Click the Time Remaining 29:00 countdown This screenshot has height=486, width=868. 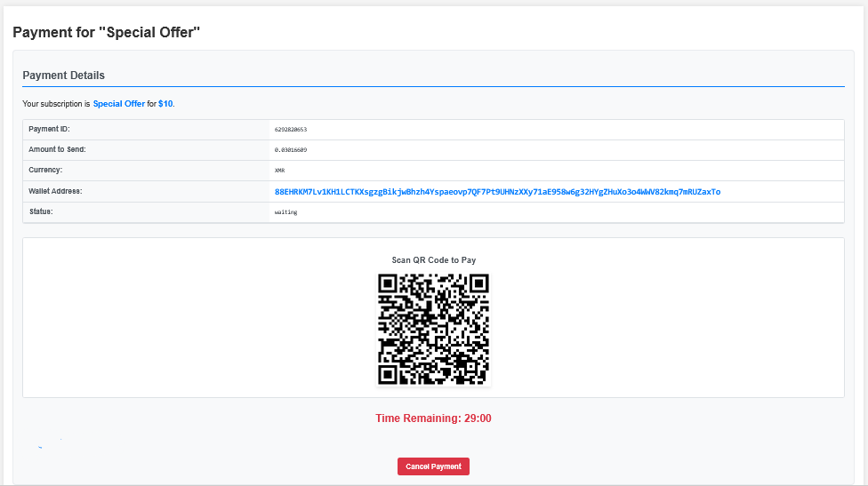[433, 418]
